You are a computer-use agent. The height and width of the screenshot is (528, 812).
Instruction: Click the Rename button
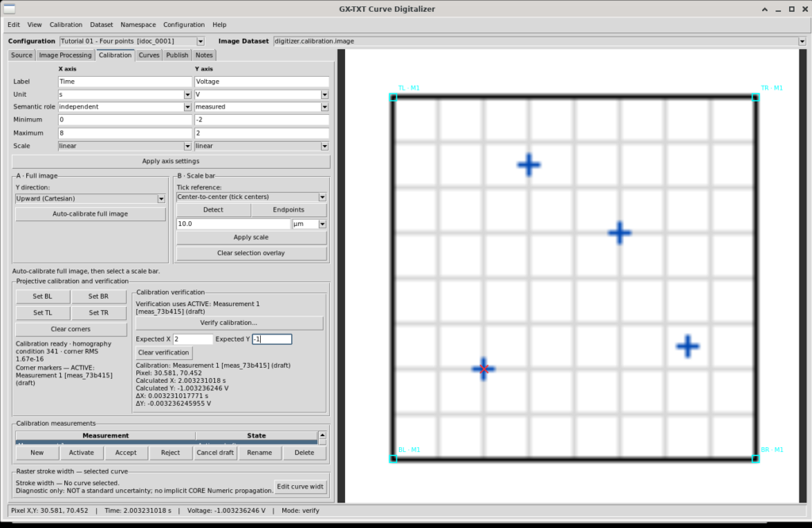coord(259,453)
